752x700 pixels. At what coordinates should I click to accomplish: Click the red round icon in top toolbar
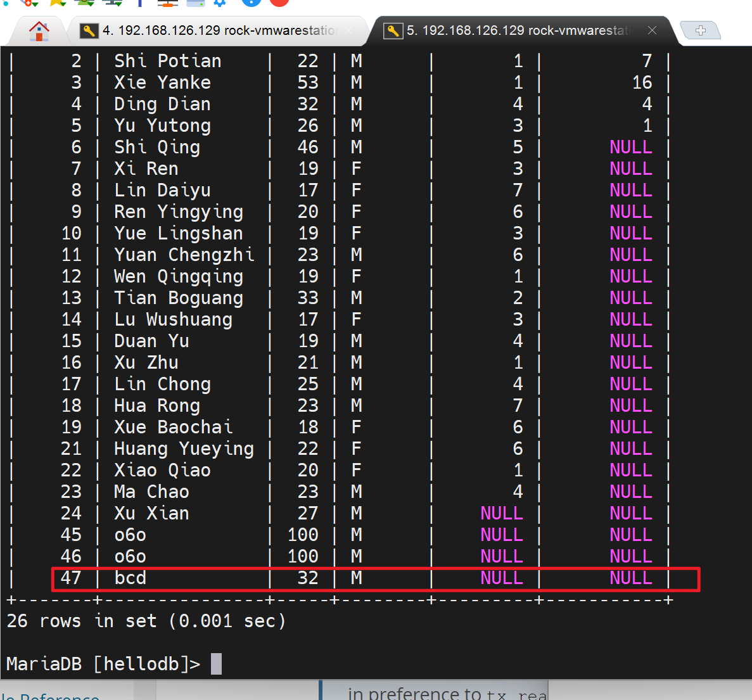(279, 1)
